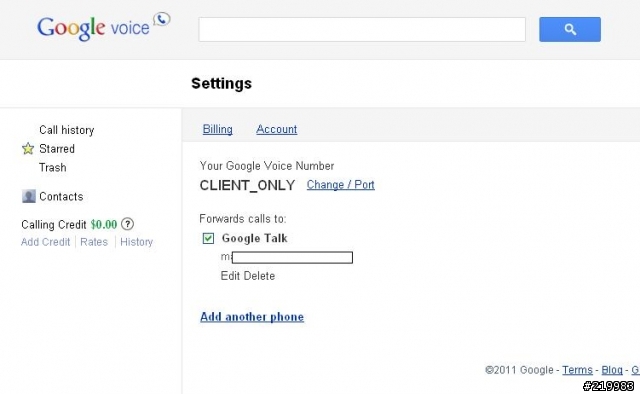The width and height of the screenshot is (640, 394).
Task: Focus the top search input field
Action: pos(362,29)
